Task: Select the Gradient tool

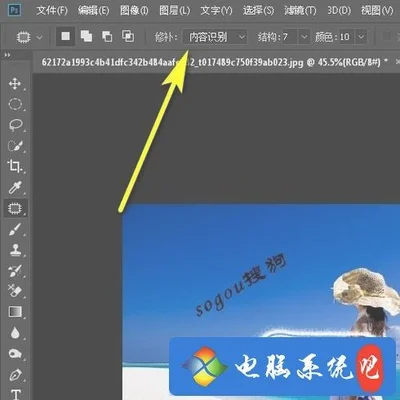Action: tap(15, 312)
